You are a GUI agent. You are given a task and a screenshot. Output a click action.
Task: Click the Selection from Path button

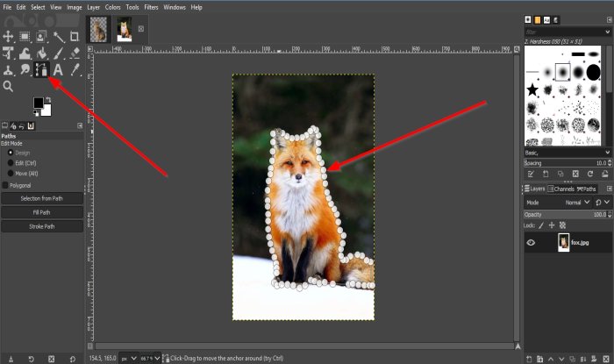tap(42, 198)
